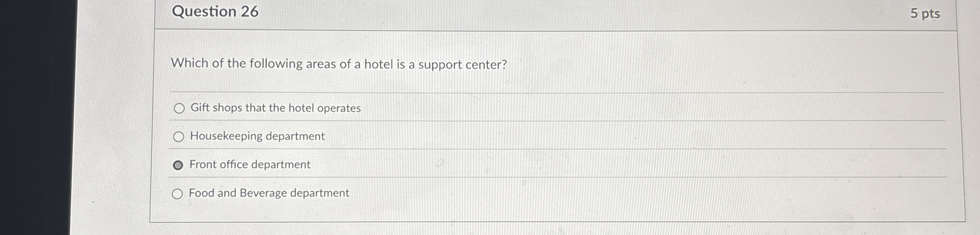Click the question header bar

[557, 13]
